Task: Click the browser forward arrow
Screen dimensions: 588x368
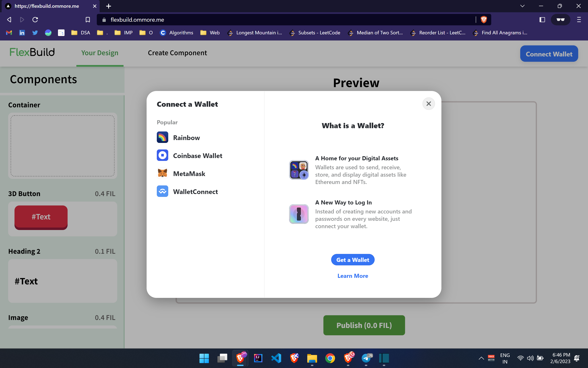Action: (22, 20)
